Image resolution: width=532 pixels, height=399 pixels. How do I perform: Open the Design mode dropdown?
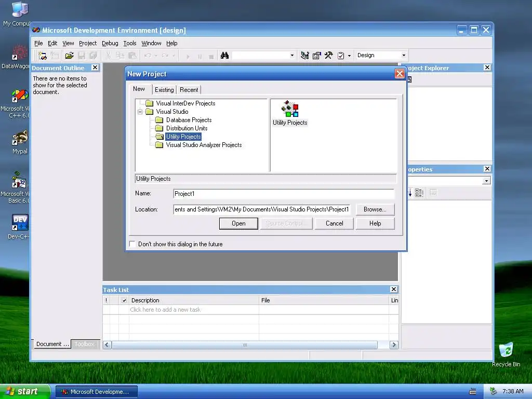tap(403, 55)
